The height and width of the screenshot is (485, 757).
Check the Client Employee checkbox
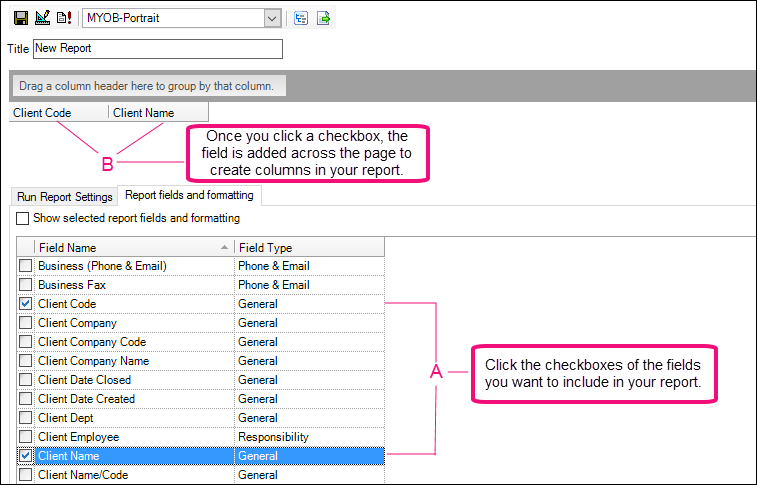tap(26, 437)
